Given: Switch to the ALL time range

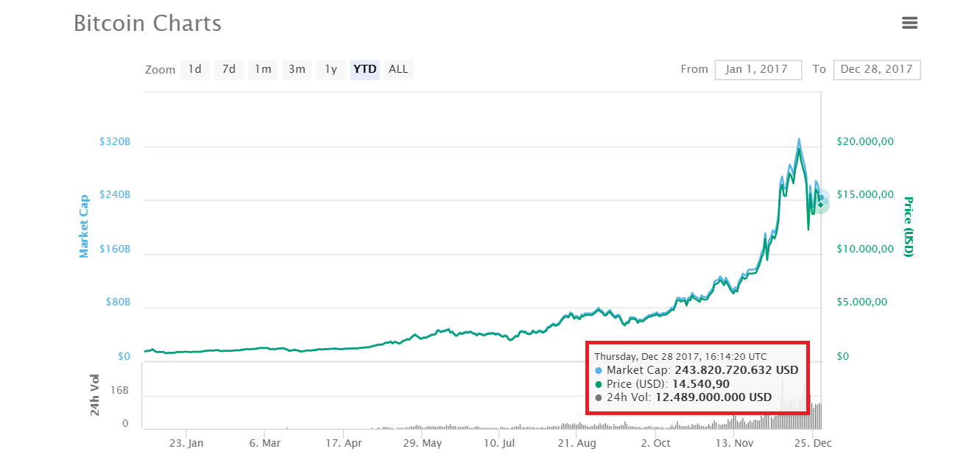Looking at the screenshot, I should point(398,69).
